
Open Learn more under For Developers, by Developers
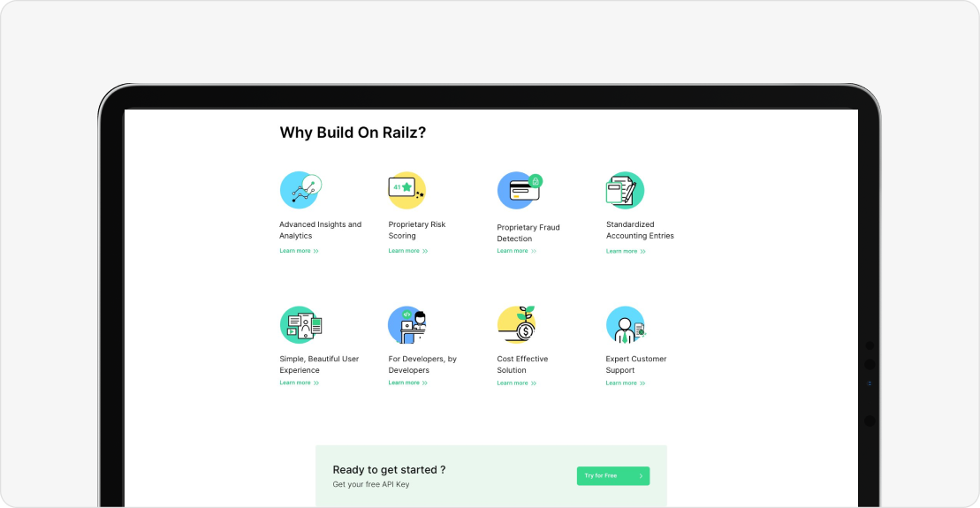(408, 383)
